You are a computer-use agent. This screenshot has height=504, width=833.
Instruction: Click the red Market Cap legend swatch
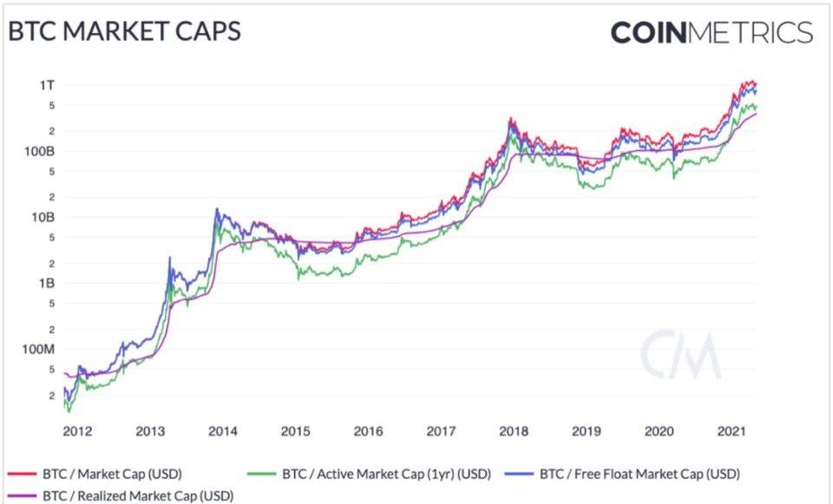[x=23, y=475]
